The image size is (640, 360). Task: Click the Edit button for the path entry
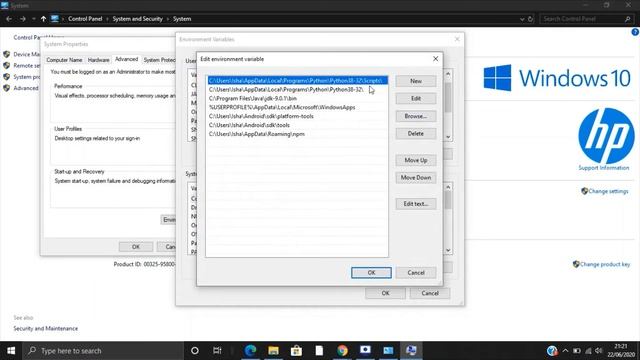(416, 99)
